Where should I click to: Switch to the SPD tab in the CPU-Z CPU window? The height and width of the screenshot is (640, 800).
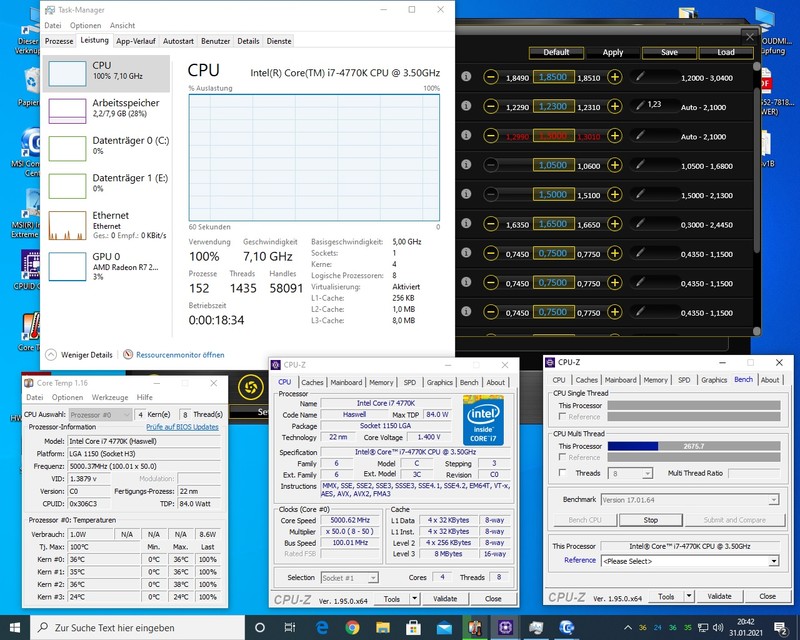click(410, 382)
